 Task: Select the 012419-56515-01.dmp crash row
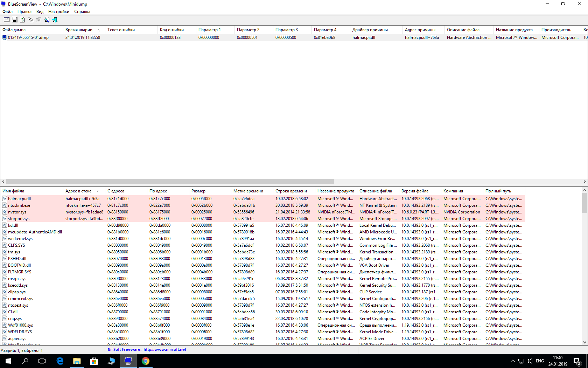pos(294,38)
